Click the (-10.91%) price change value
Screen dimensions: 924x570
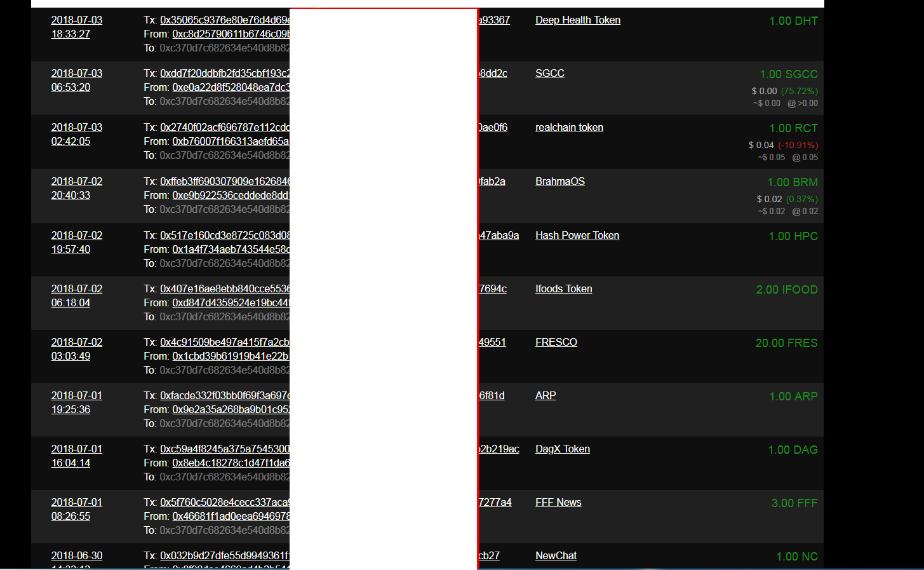click(x=798, y=146)
